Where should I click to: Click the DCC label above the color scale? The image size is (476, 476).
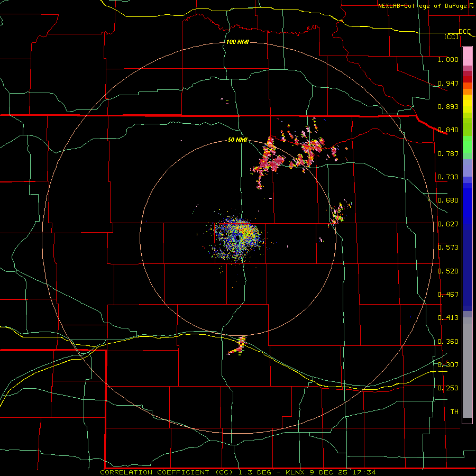tap(465, 31)
